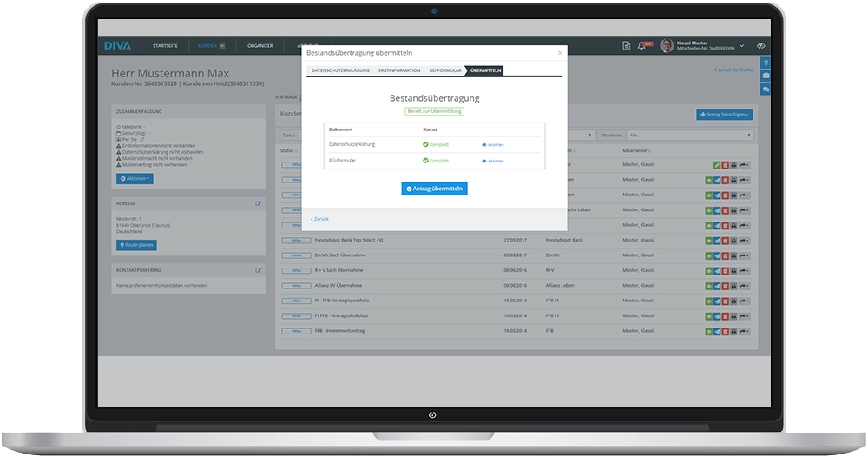View the Datenschutzerklärung document via Ansehen
868x457 pixels.
pos(493,144)
